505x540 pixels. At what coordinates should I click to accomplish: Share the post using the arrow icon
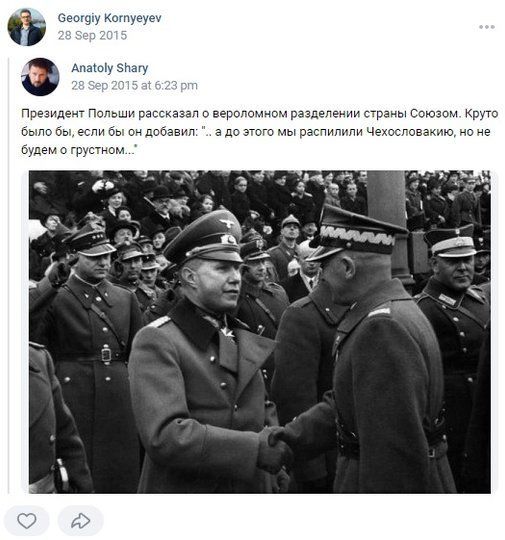[80, 521]
